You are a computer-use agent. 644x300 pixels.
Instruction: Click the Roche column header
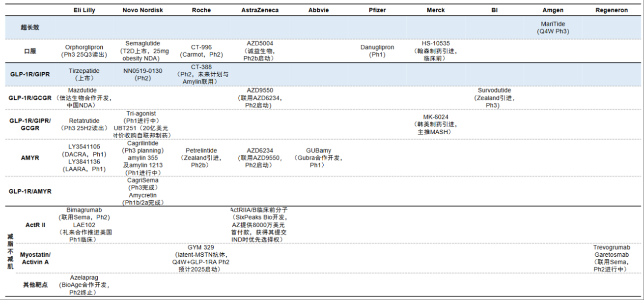(x=201, y=10)
